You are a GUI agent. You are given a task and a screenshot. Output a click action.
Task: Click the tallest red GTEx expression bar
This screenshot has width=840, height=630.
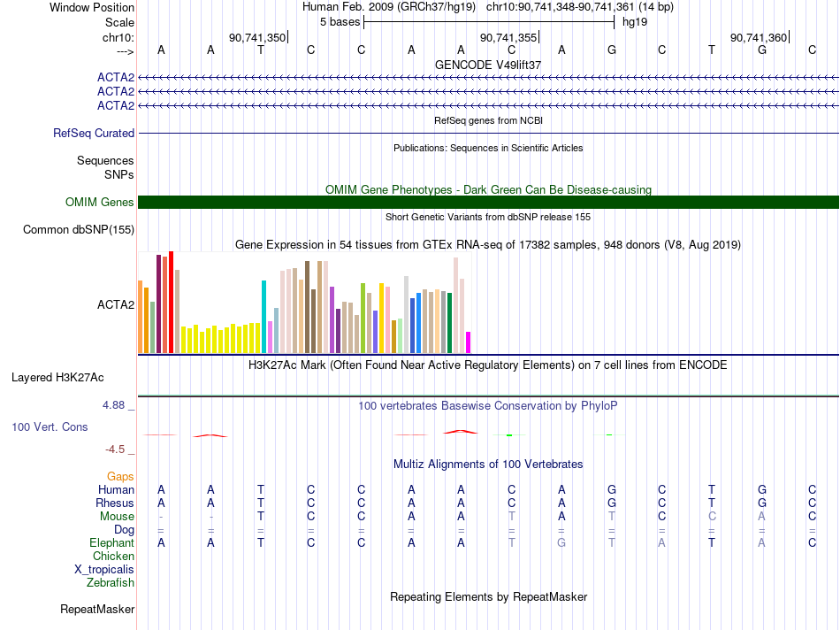tap(171, 302)
